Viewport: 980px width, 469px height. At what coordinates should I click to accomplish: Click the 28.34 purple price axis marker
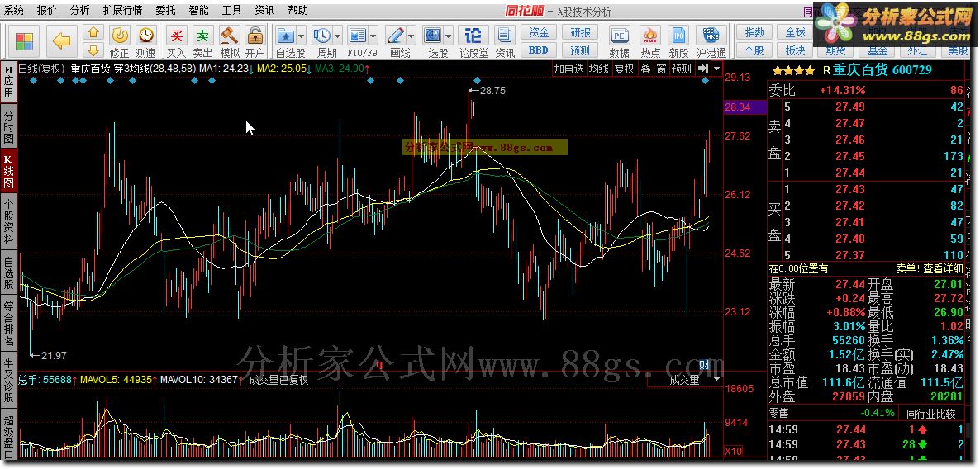coord(745,107)
